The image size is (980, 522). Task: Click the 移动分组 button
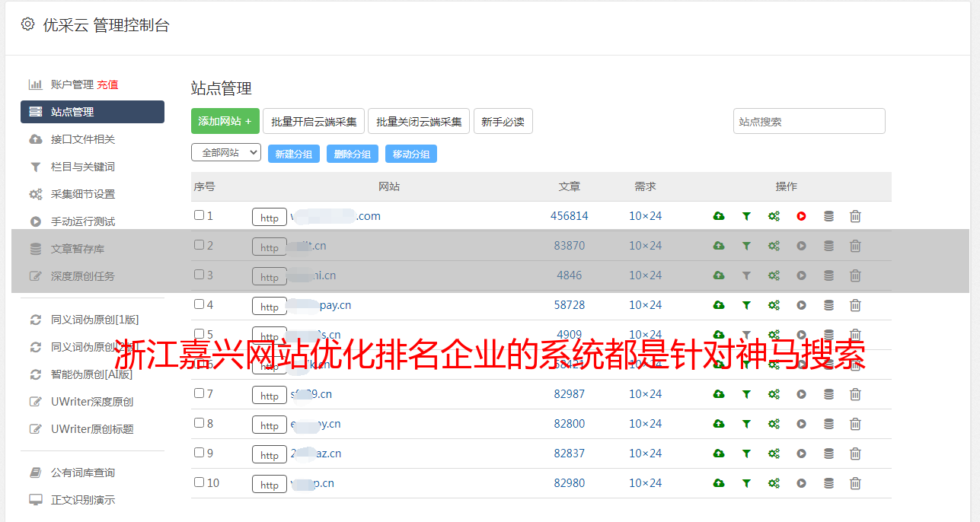coord(411,154)
